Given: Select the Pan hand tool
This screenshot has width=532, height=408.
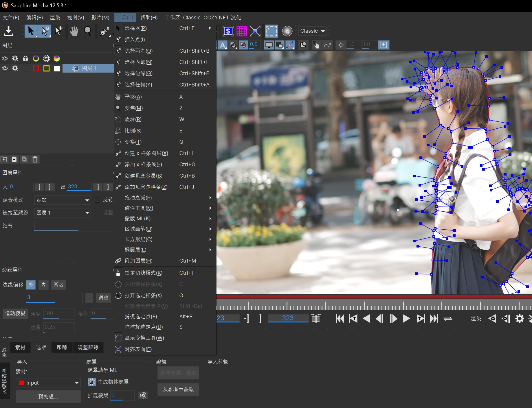Looking at the screenshot, I should (x=74, y=31).
